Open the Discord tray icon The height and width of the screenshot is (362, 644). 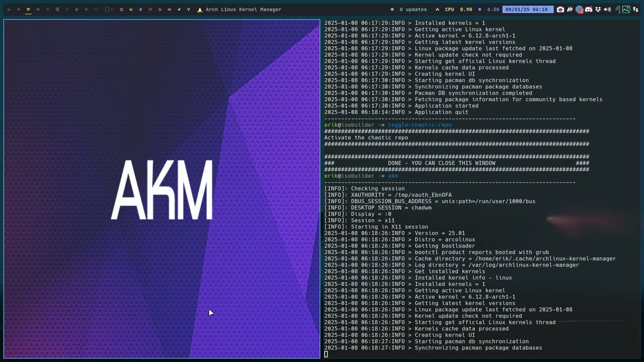(589, 10)
